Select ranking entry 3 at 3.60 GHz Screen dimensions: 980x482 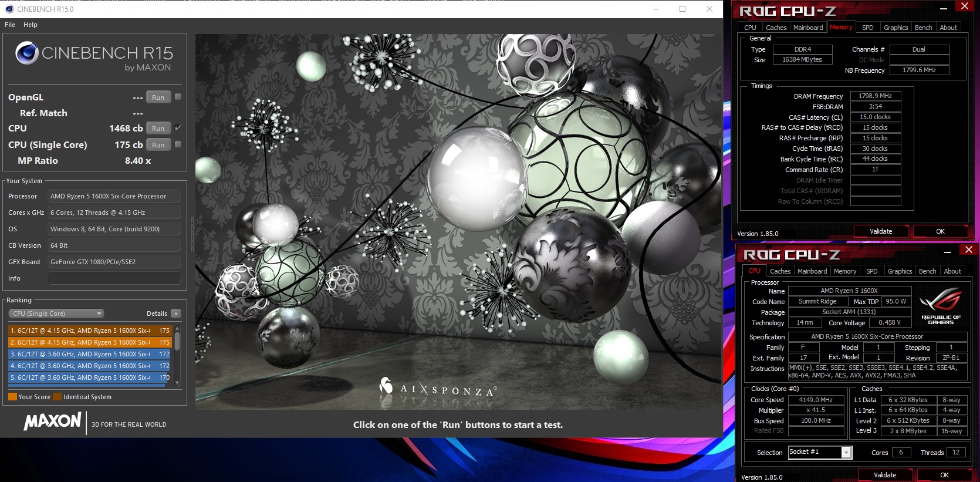[x=90, y=354]
